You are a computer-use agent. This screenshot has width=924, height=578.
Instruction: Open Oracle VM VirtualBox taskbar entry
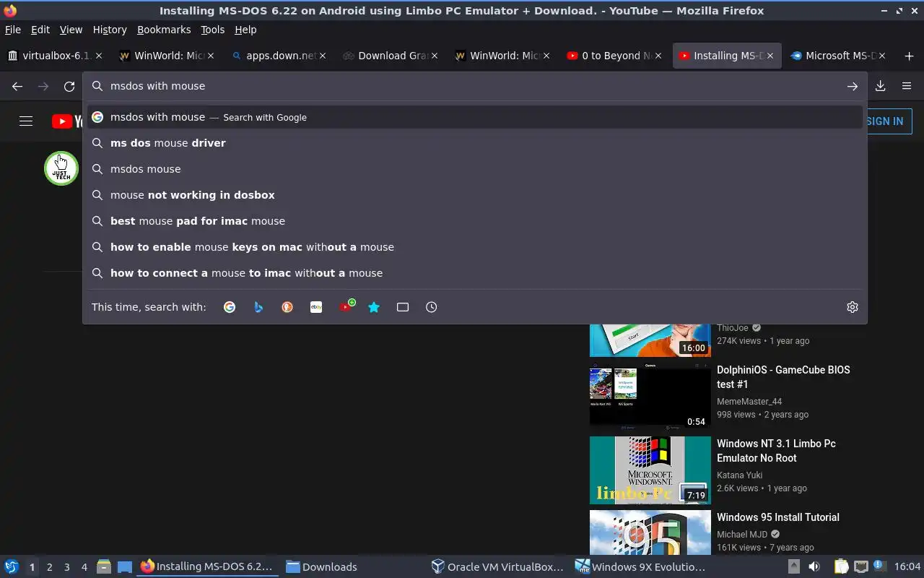[x=498, y=567]
